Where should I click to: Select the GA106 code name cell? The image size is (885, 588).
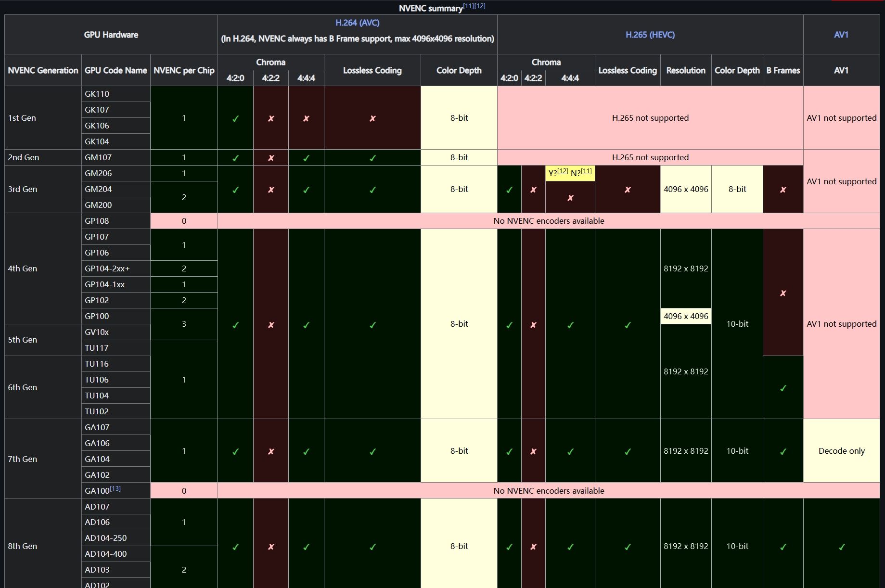[115, 443]
